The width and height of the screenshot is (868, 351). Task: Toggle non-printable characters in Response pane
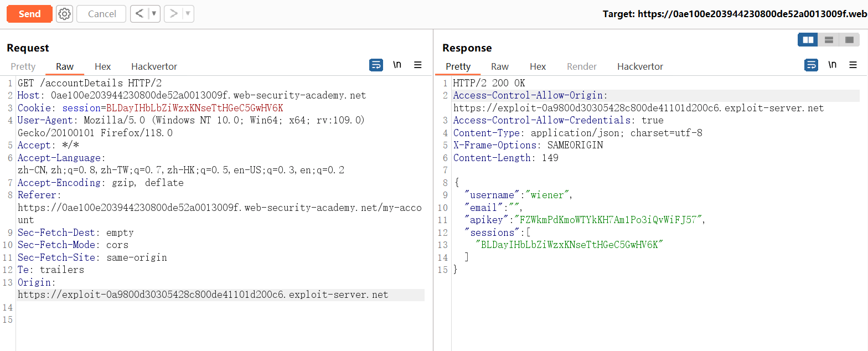832,65
